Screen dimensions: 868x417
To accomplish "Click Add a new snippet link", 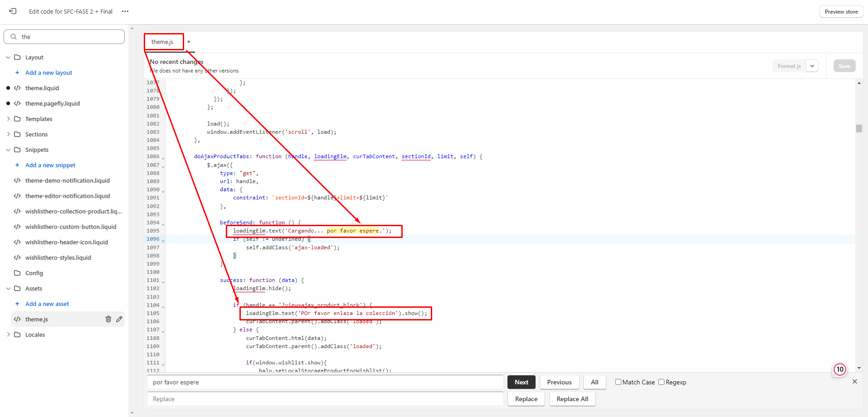I will coord(50,165).
